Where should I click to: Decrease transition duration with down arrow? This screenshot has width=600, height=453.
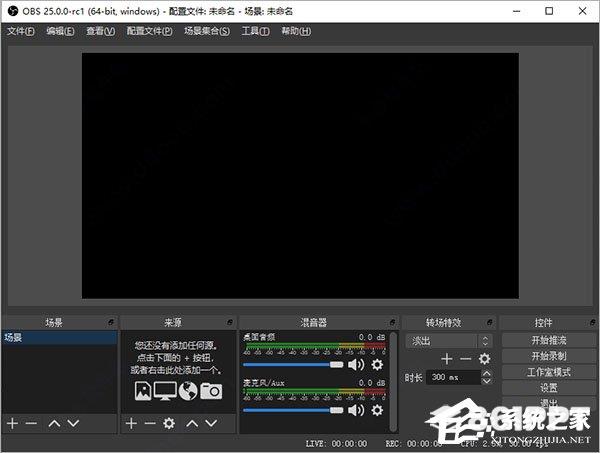coord(486,381)
